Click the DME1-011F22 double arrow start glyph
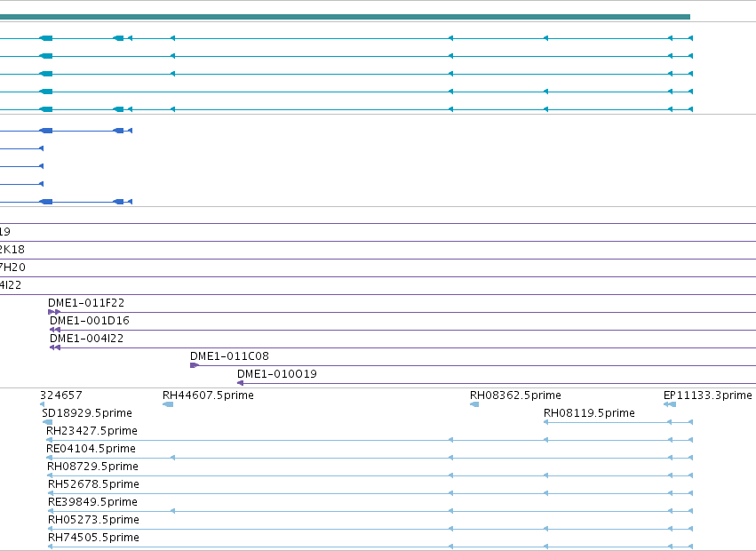Screen dimensions: 756x551 (54, 312)
